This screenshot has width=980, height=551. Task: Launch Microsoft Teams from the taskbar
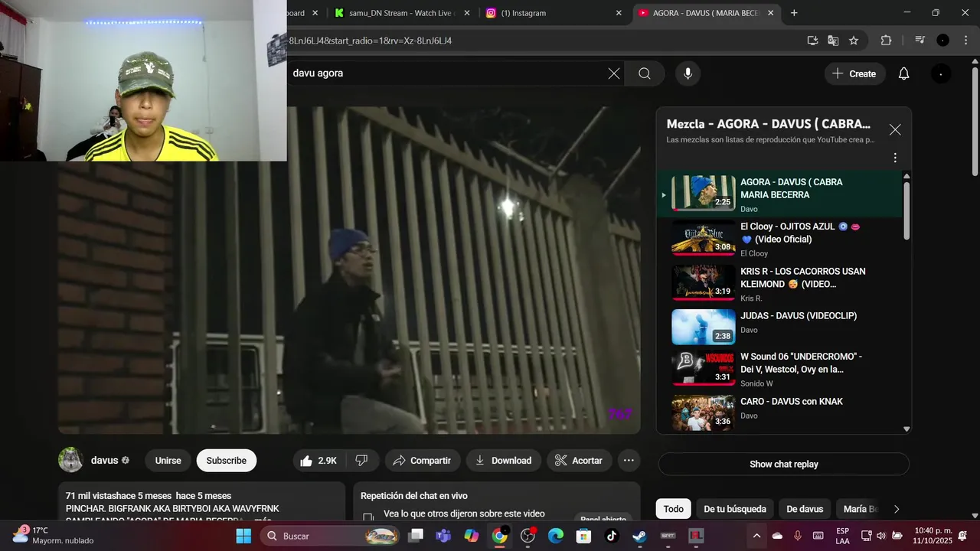[443, 536]
